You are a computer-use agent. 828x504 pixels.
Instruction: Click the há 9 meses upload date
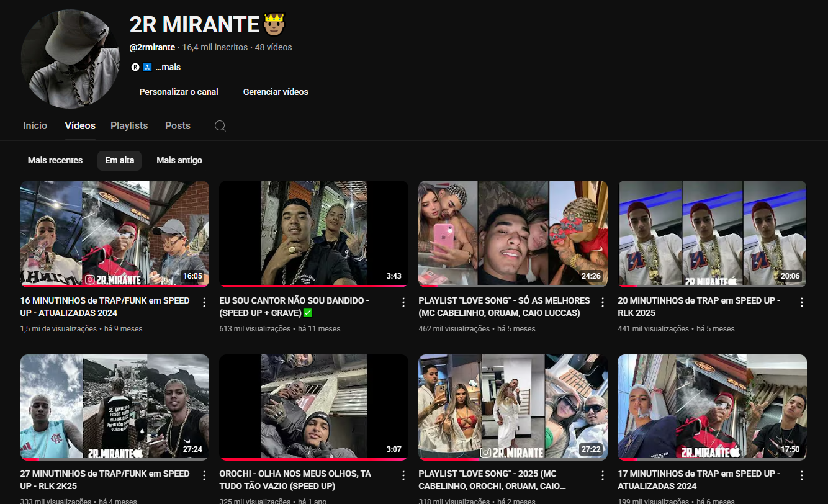click(123, 329)
